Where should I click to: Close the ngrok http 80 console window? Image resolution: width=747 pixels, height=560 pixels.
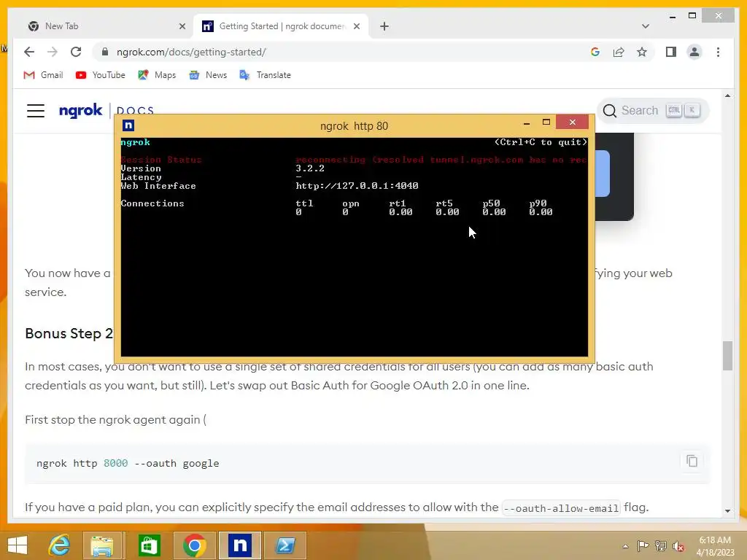(x=572, y=122)
